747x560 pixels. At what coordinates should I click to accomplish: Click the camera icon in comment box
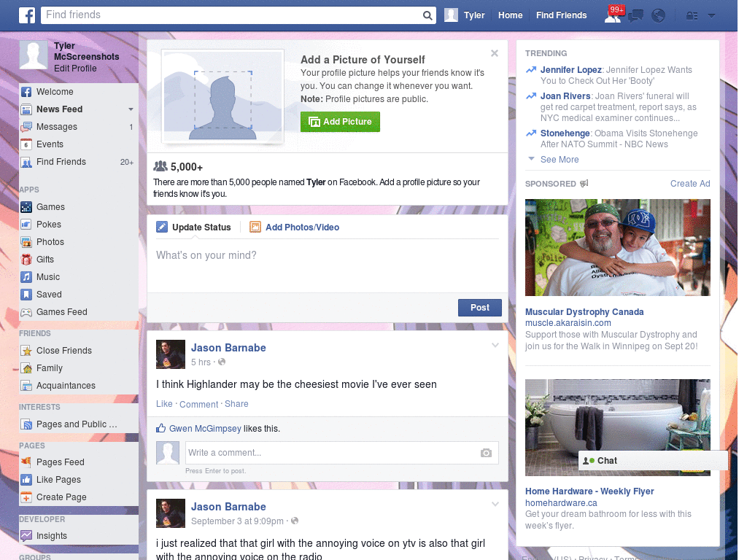click(x=486, y=453)
